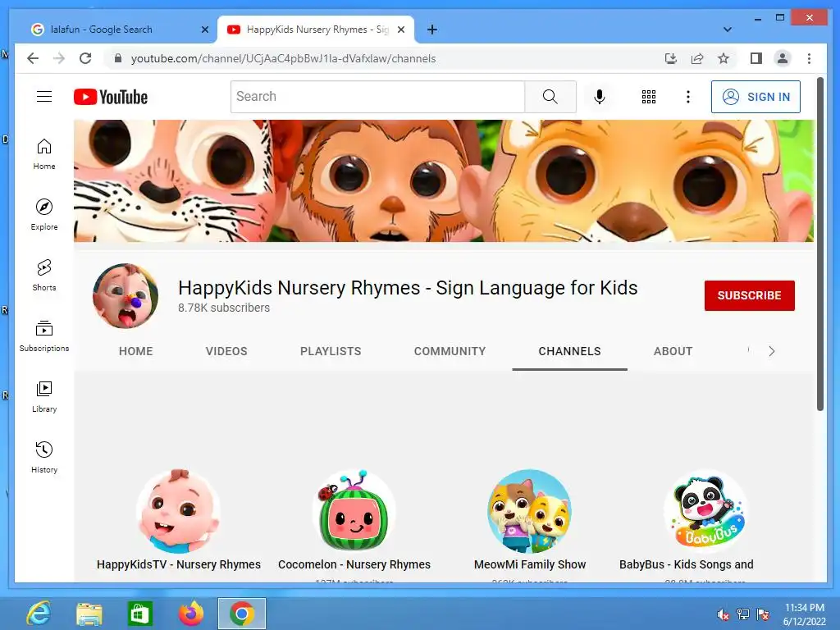Open Shorts in the sidebar
840x630 pixels.
click(x=44, y=276)
